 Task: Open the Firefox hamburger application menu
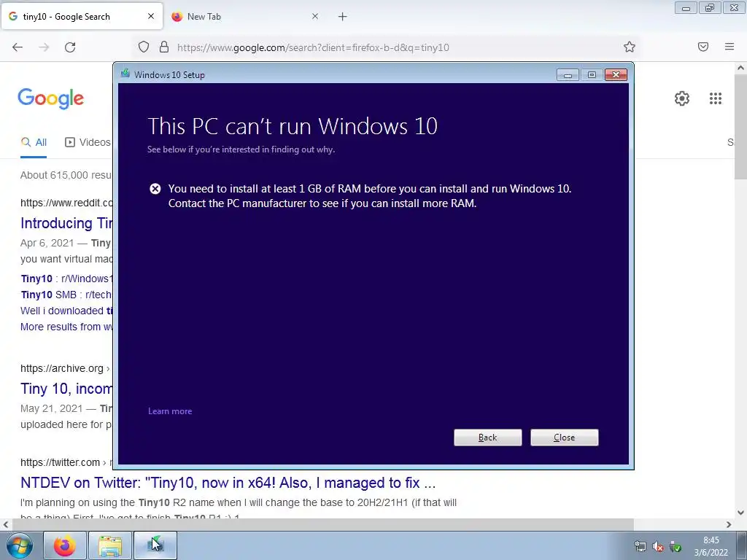[729, 47]
